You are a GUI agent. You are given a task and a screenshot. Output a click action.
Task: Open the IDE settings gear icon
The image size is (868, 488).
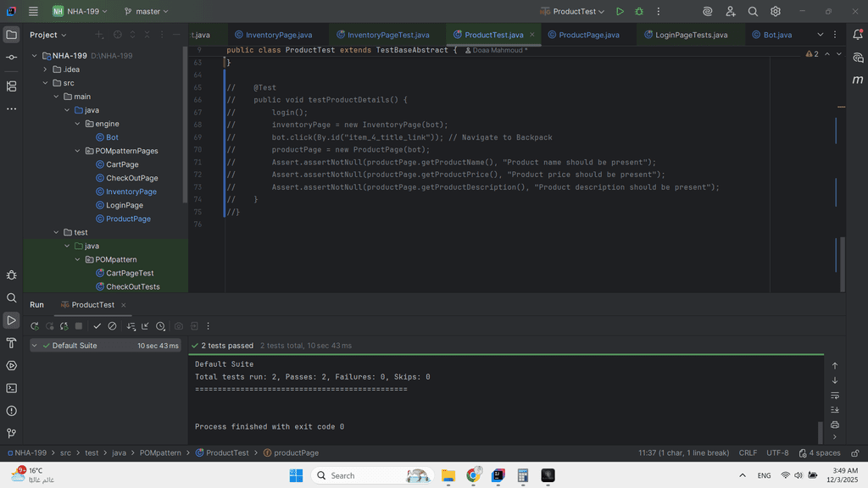coord(776,12)
